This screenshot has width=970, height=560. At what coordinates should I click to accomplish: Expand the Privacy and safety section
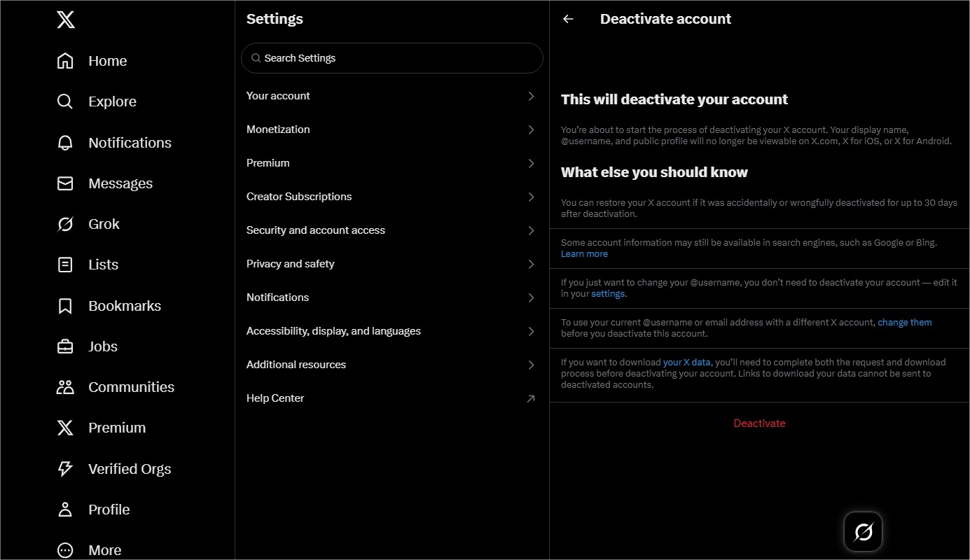[391, 264]
